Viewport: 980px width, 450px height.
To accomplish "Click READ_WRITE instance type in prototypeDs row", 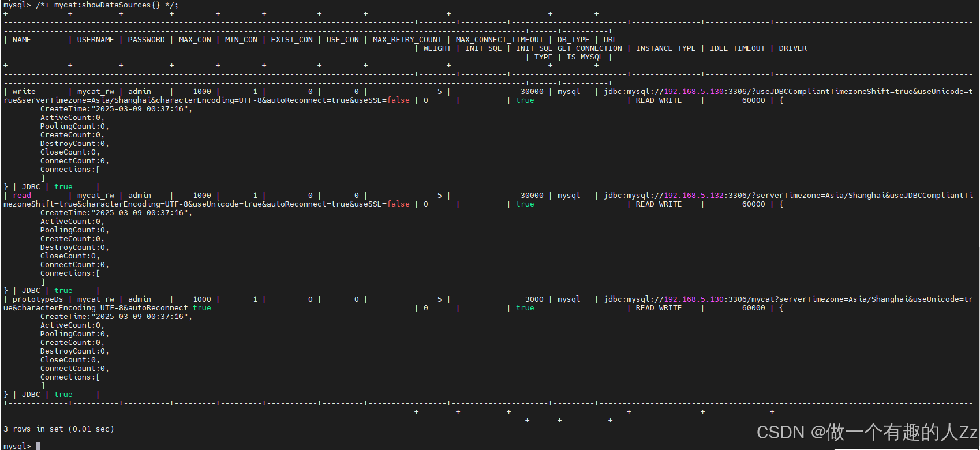I will (659, 308).
